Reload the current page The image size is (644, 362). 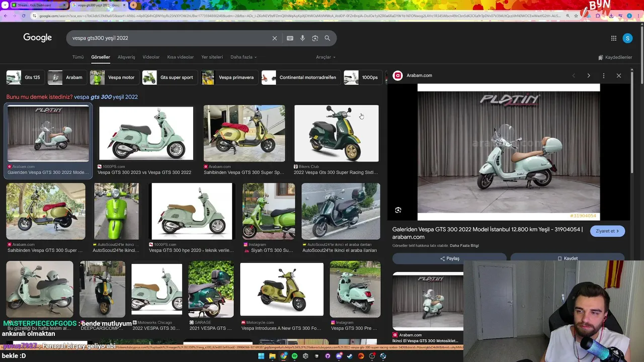coord(24,16)
